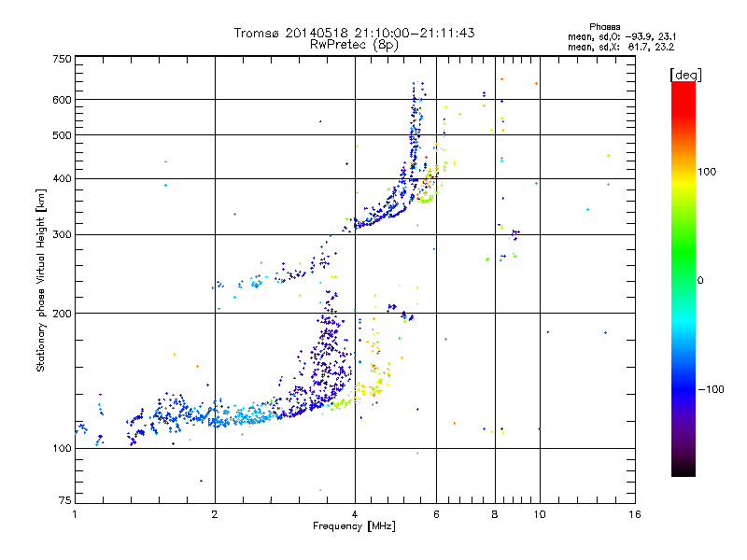Click the plot title 'Tromsø 20140518 21:10:00-21:11:43'
Screen dimensions: 747x560
point(354,33)
